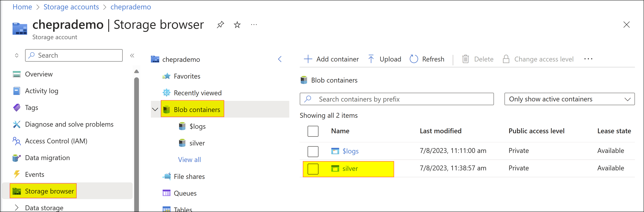Open the 'Only show active containers' dropdown
This screenshot has width=644, height=212.
tap(569, 99)
